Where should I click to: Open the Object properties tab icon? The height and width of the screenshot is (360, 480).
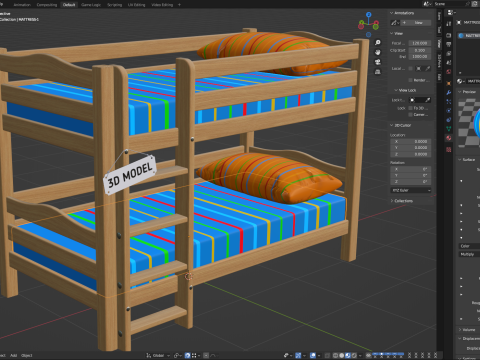449,83
